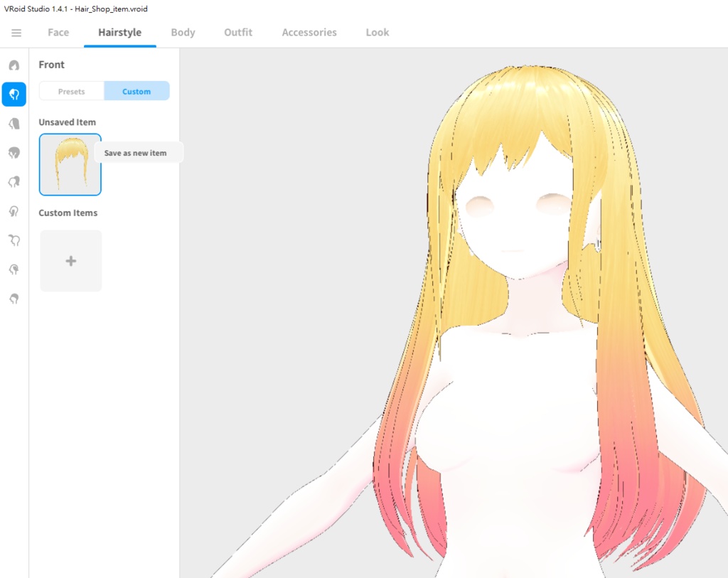Switch to the Outfit tab

(x=237, y=32)
